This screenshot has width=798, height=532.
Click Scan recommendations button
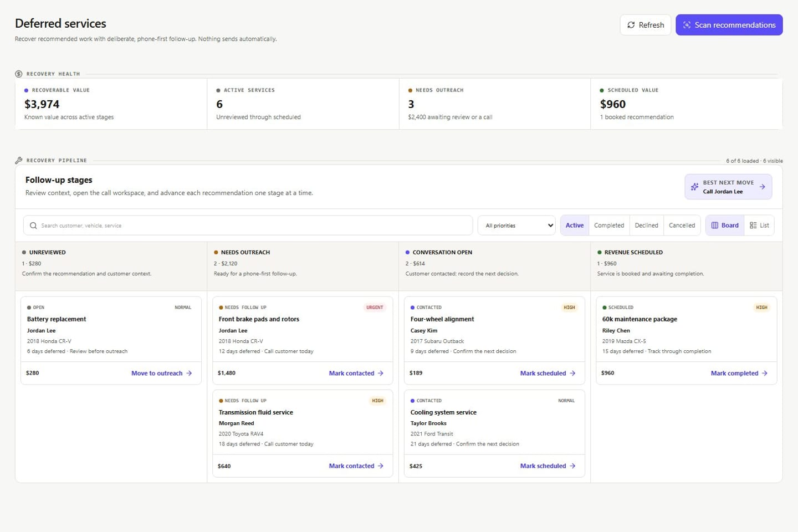(729, 25)
